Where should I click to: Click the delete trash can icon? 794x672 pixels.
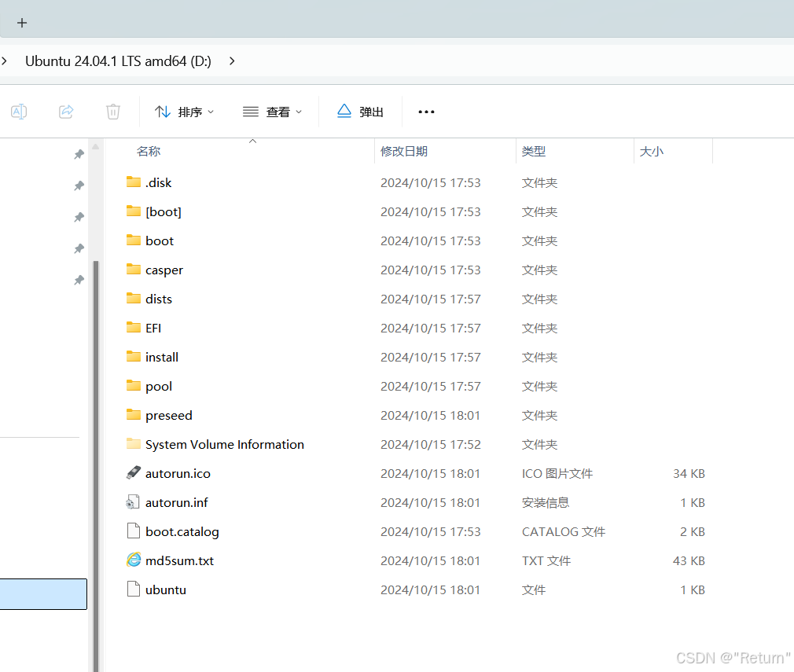pos(113,112)
